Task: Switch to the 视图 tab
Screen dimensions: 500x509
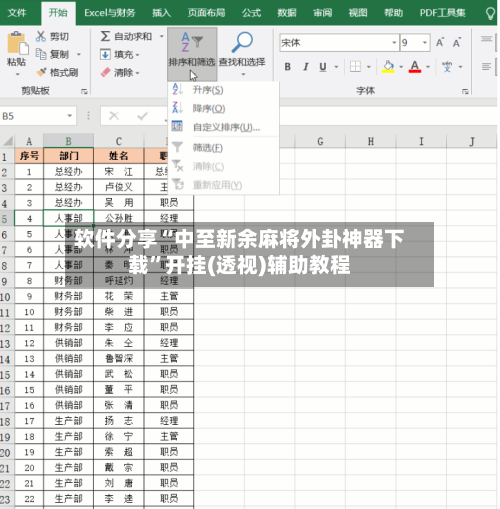Action: [358, 13]
